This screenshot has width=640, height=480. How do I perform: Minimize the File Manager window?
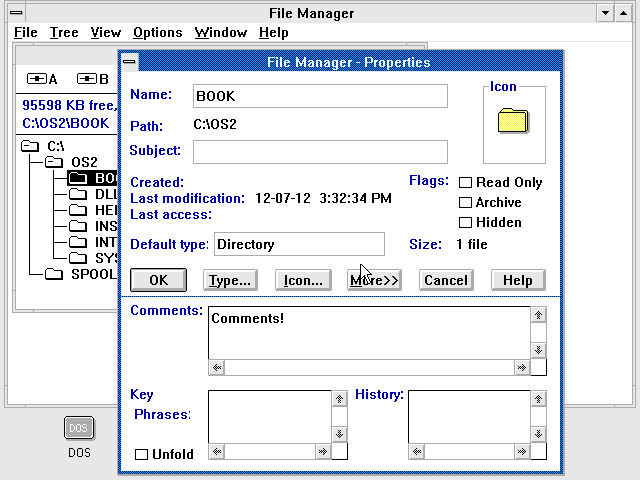coord(606,13)
